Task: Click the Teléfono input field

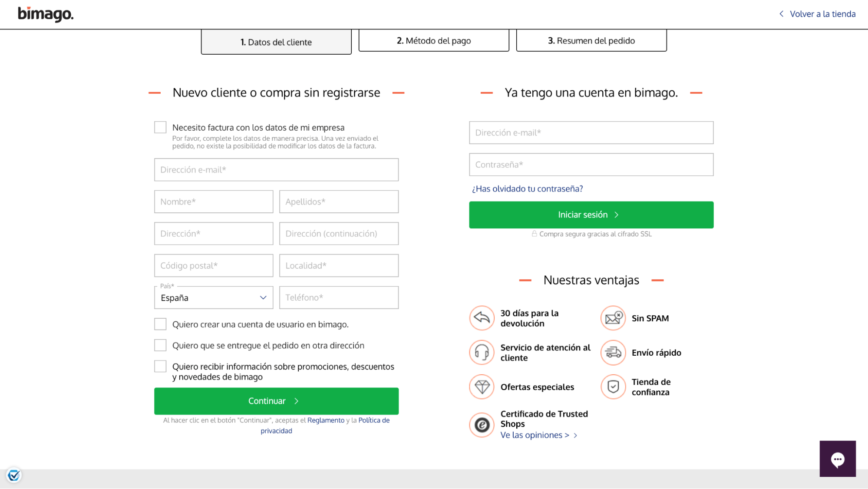Action: (x=339, y=297)
